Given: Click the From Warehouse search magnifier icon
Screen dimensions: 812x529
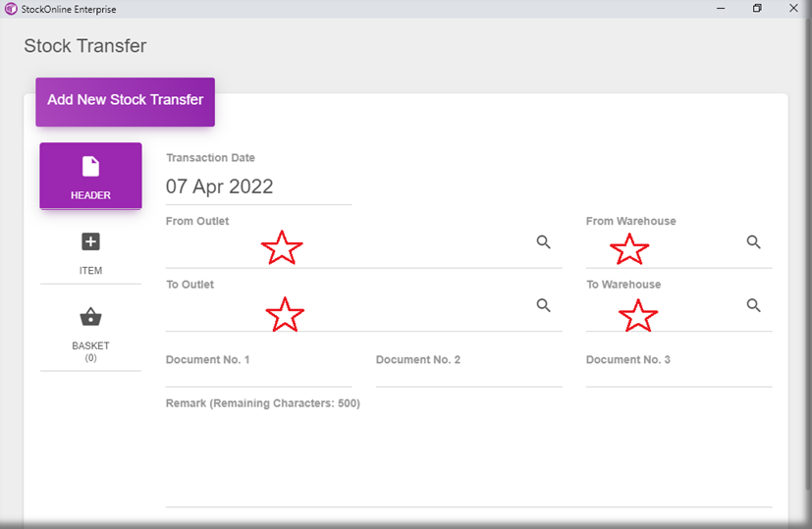Looking at the screenshot, I should pos(753,242).
